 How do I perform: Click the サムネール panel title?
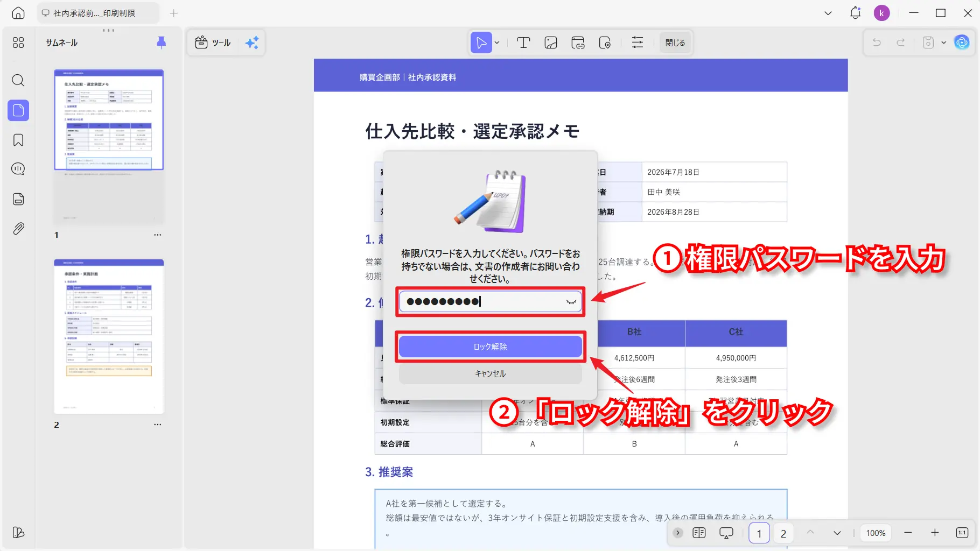pos(62,43)
